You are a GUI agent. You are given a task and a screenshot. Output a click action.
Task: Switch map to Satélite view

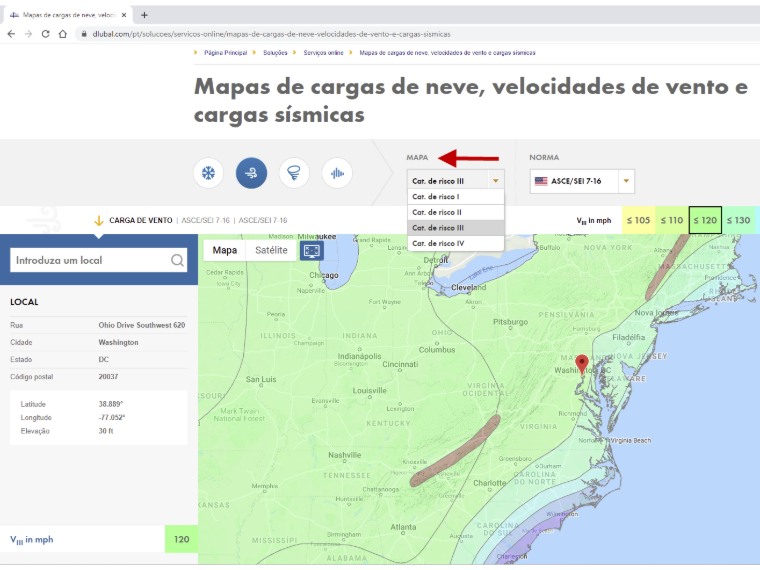[x=271, y=251]
